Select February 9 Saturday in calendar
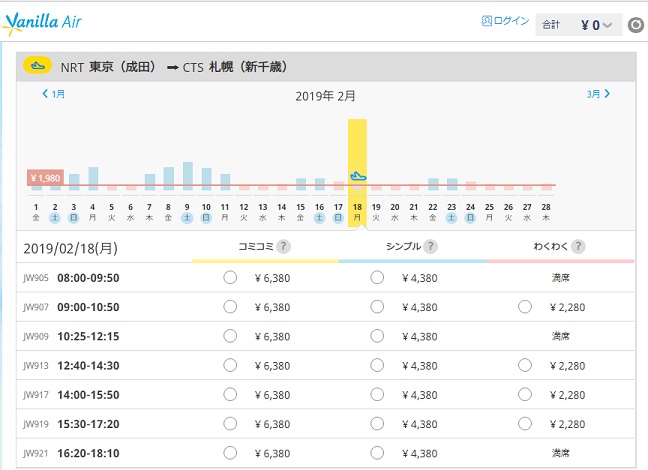 point(187,212)
